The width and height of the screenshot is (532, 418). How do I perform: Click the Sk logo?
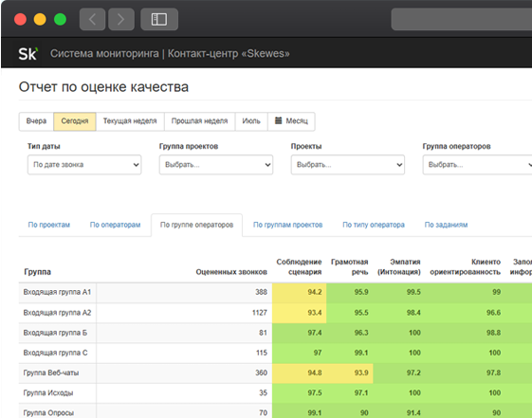(x=28, y=54)
